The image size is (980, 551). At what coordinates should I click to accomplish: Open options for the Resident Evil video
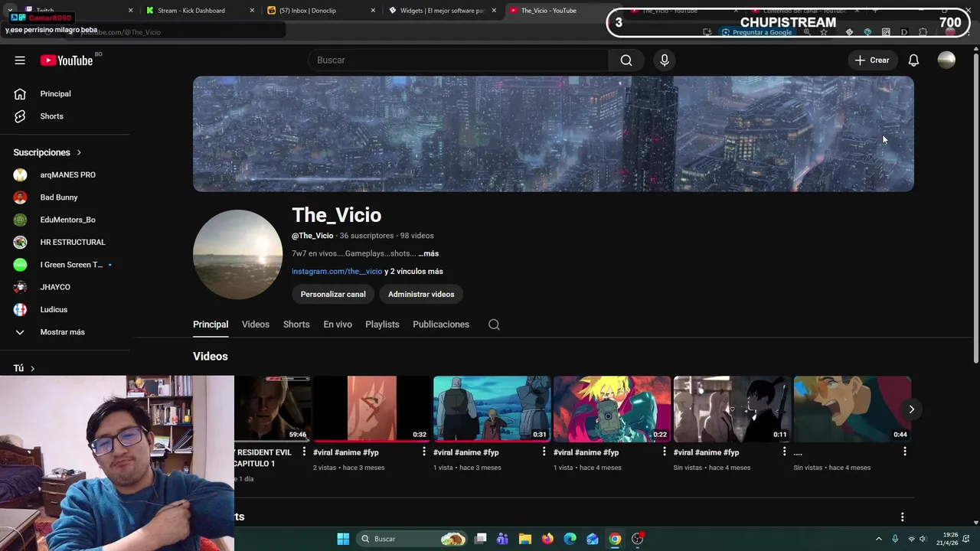tap(304, 452)
